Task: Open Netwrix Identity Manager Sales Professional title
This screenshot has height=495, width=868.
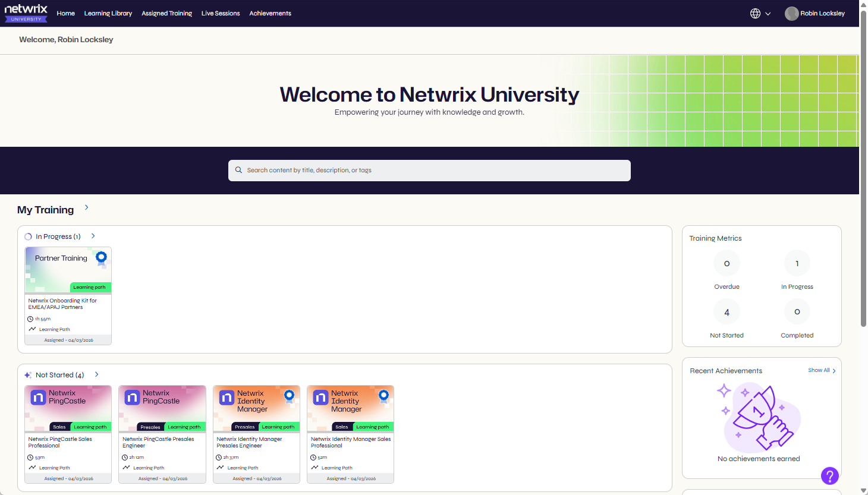Action: click(351, 442)
